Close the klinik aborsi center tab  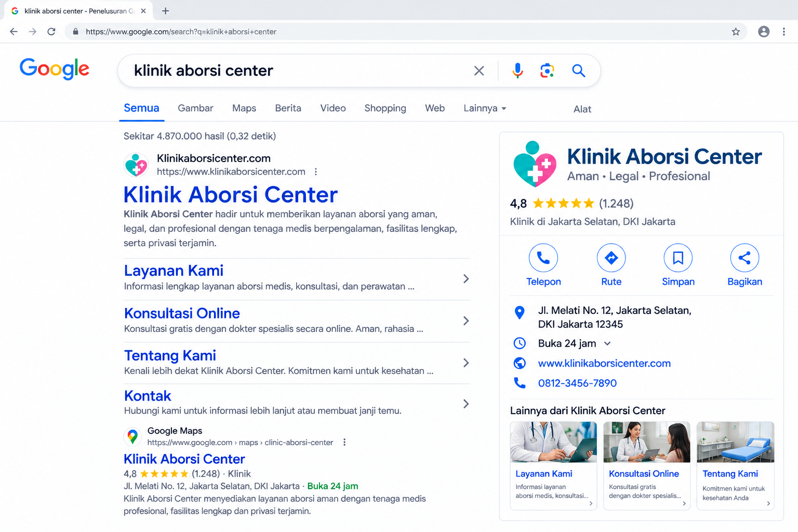coord(143,11)
